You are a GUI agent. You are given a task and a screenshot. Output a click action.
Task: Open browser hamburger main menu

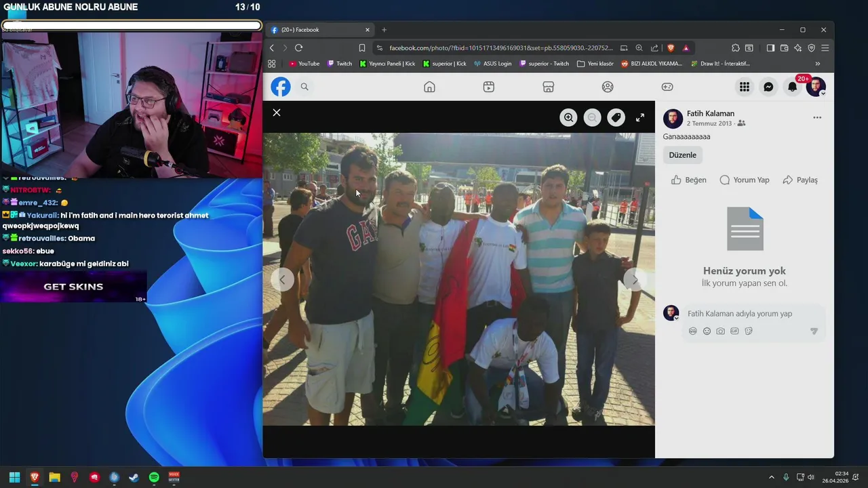coord(825,48)
